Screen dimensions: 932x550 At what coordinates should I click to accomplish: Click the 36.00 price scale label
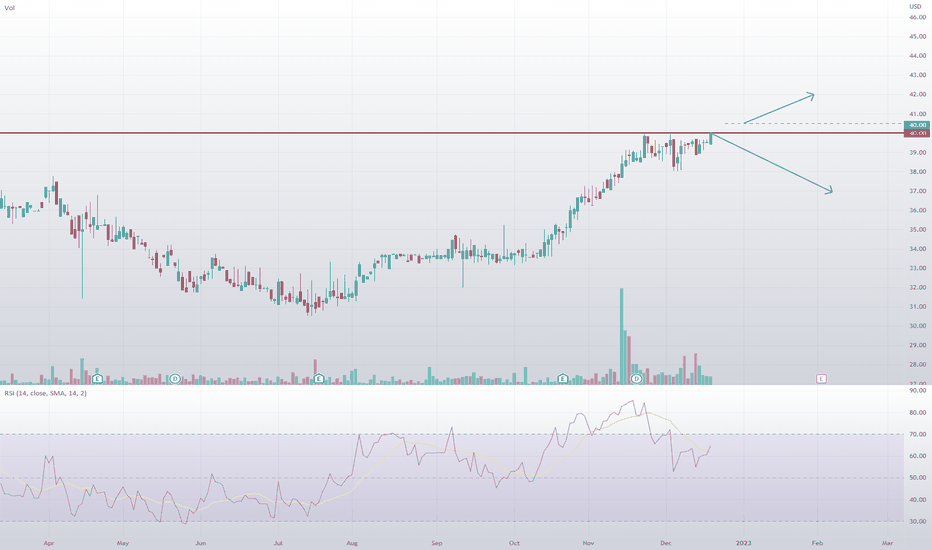pos(917,210)
